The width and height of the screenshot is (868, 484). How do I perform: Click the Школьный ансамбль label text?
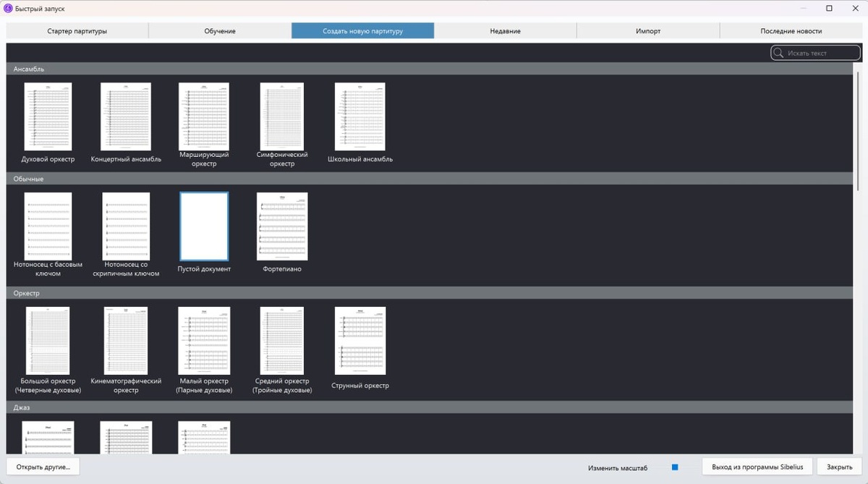point(360,159)
